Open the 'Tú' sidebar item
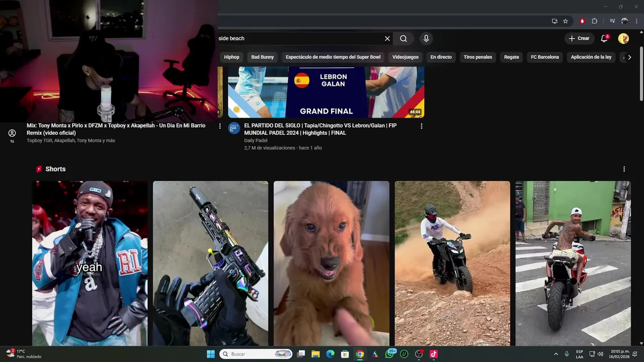Viewport: 644px width, 362px height. click(12, 136)
